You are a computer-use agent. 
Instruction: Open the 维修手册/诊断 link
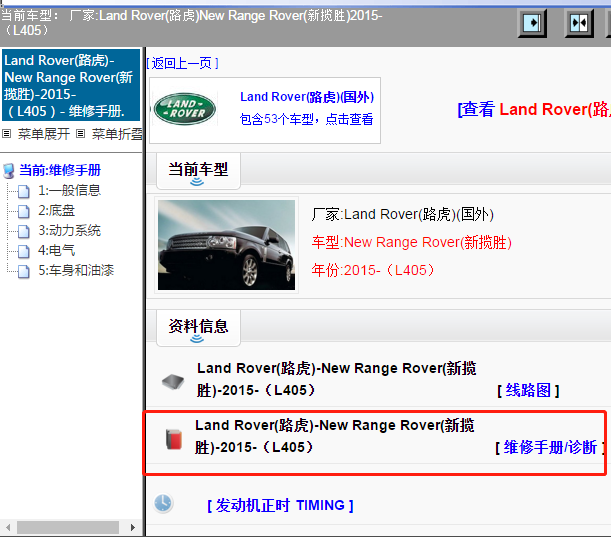click(x=550, y=447)
